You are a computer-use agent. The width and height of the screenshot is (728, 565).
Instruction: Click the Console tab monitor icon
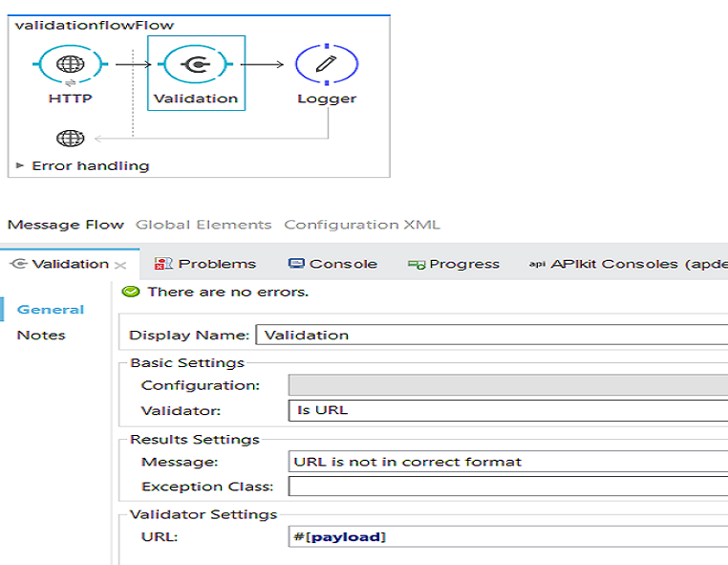coord(296,264)
